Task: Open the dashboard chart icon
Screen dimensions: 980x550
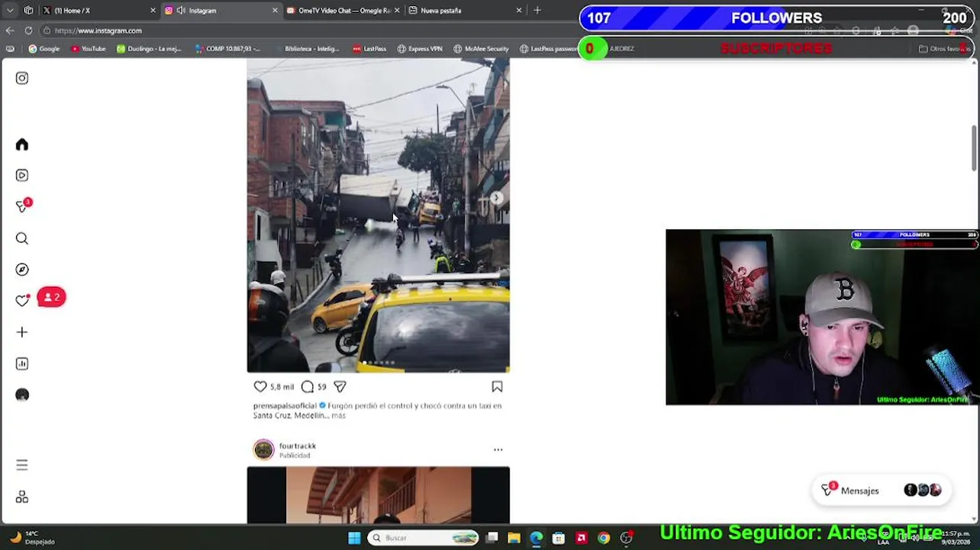Action: point(22,364)
